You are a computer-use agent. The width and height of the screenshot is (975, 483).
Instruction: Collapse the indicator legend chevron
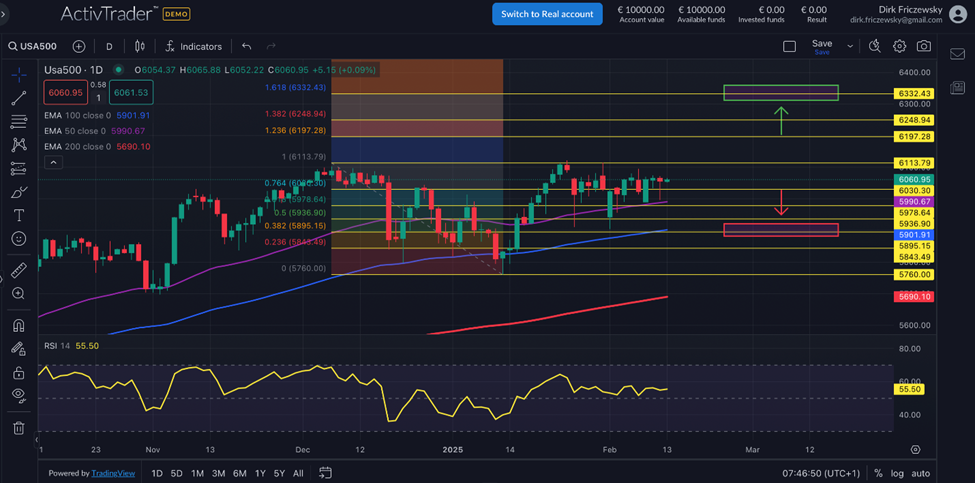pos(54,162)
